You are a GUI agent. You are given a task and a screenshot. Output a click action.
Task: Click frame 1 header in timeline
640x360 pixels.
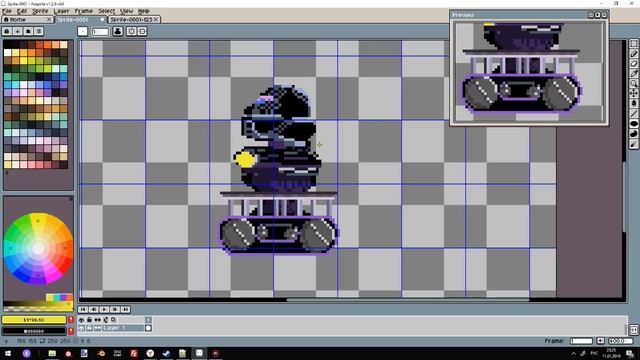pyautogui.click(x=149, y=320)
